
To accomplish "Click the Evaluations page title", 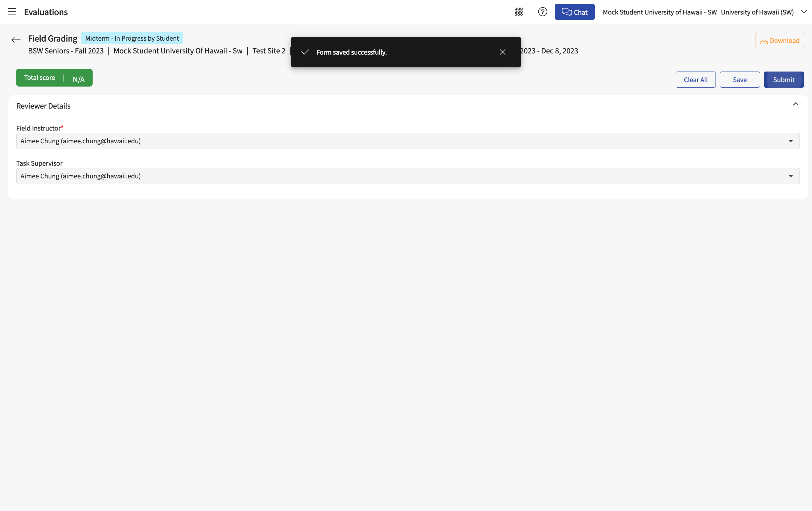I will pos(46,12).
